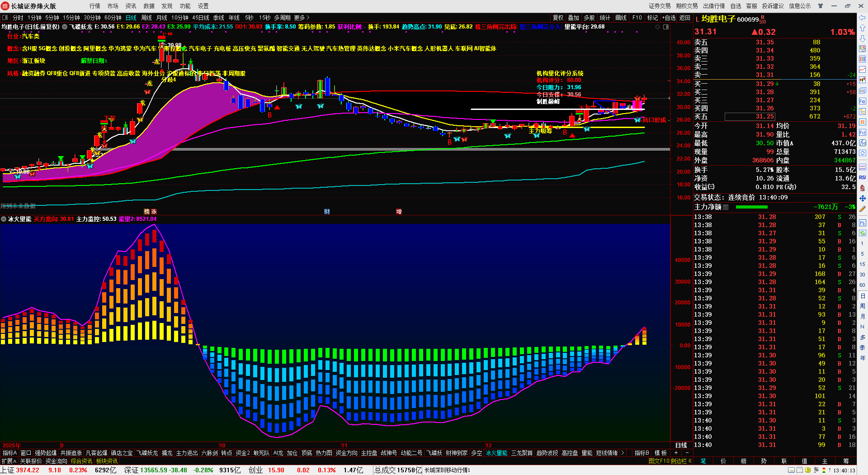The width and height of the screenshot is (868, 475).
Task: Click the down arrow icon in right sidebar
Action: click(x=863, y=38)
